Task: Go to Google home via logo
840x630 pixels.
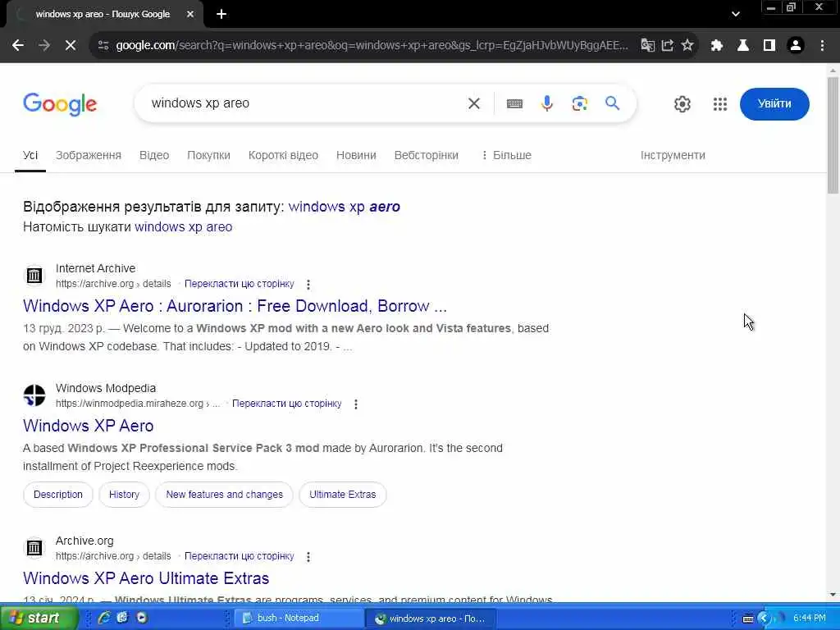Action: tap(60, 104)
